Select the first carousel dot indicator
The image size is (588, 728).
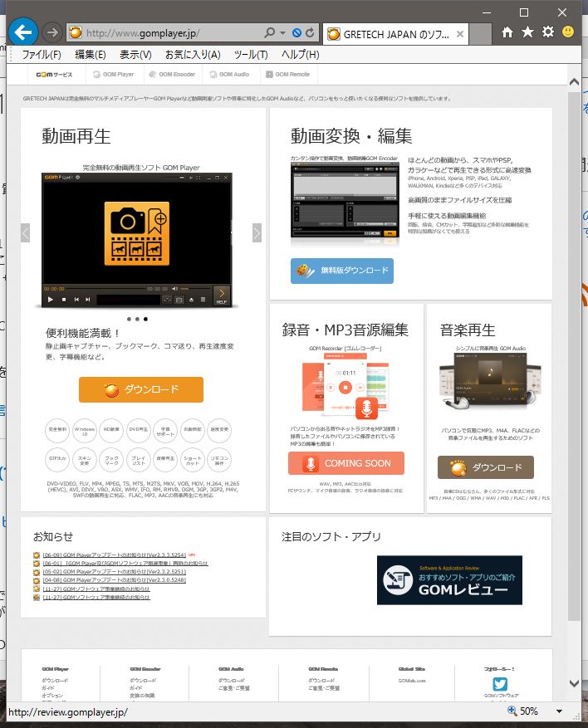click(129, 319)
